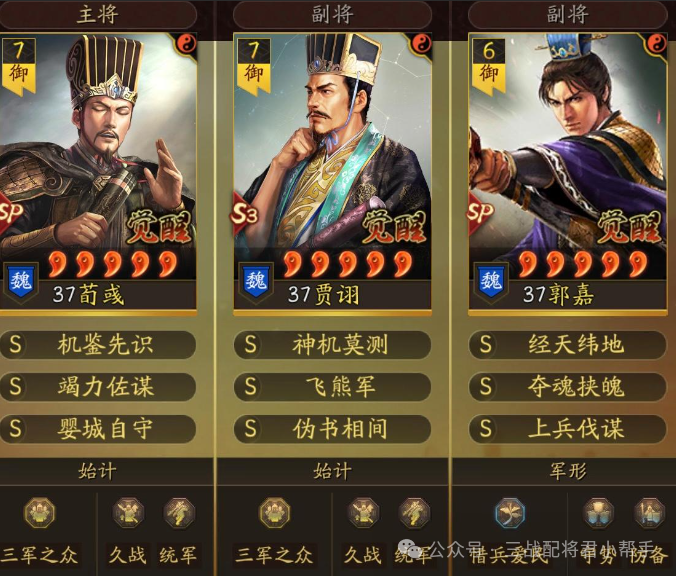The height and width of the screenshot is (576, 676).
Task: Open the 机鉴先识 skill
Action: [x=98, y=344]
